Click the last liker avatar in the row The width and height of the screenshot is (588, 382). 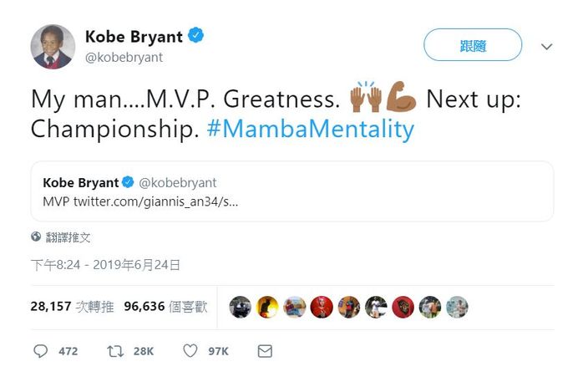pyautogui.click(x=457, y=307)
